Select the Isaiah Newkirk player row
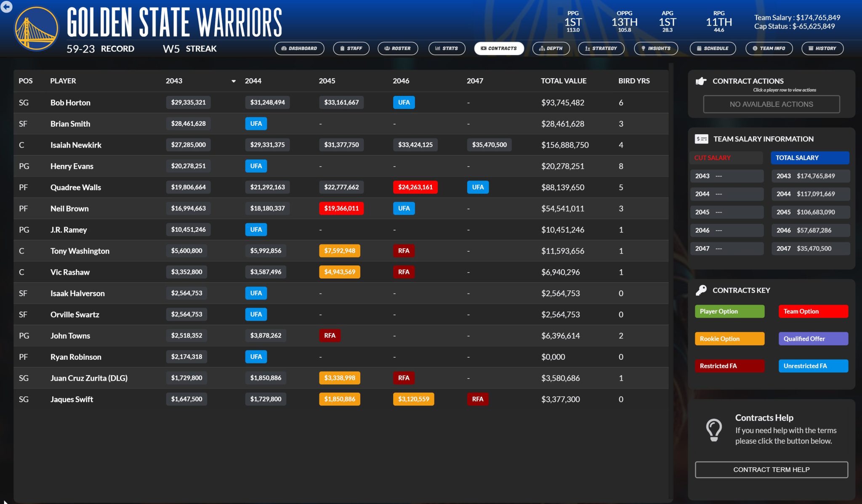 point(76,145)
